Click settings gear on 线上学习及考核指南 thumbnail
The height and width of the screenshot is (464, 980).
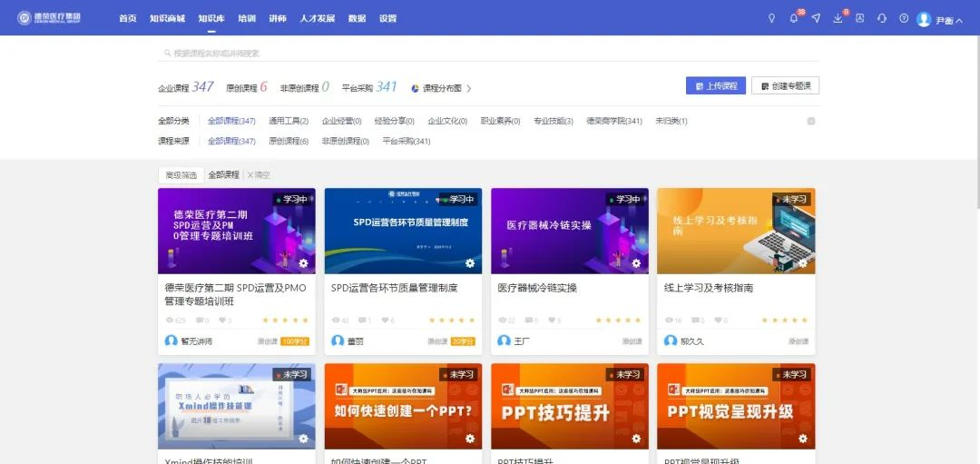coord(803,263)
